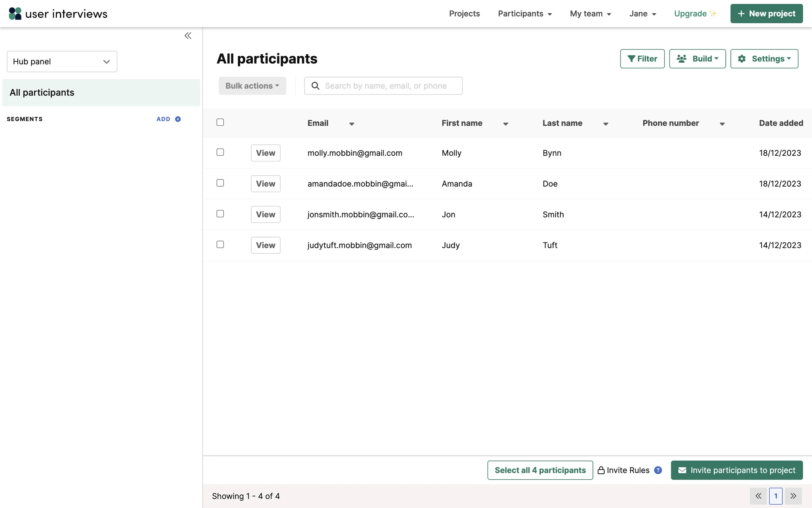Image resolution: width=812 pixels, height=508 pixels.
Task: Open the My team menu
Action: [x=590, y=14]
